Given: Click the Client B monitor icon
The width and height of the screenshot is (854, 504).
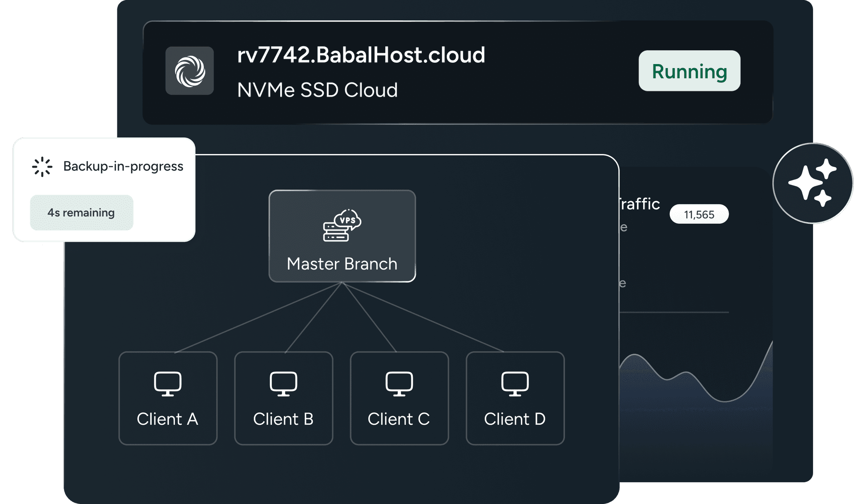Looking at the screenshot, I should point(283,383).
